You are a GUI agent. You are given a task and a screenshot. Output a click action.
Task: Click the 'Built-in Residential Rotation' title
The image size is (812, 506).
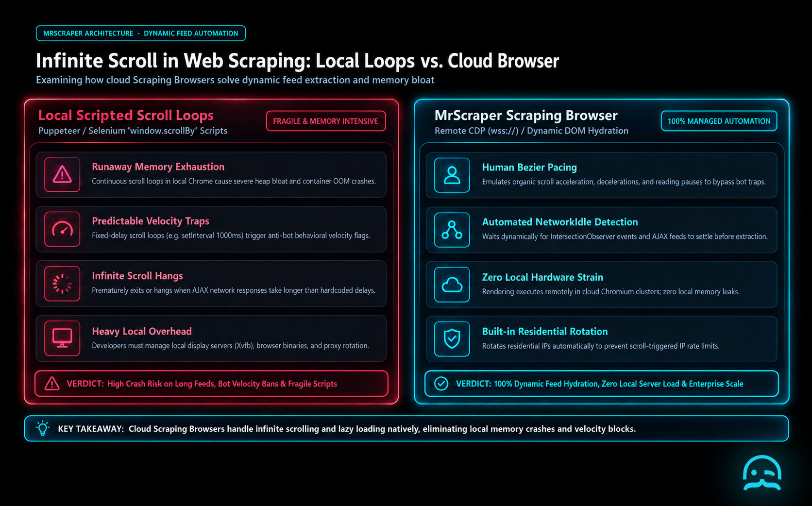pos(545,331)
